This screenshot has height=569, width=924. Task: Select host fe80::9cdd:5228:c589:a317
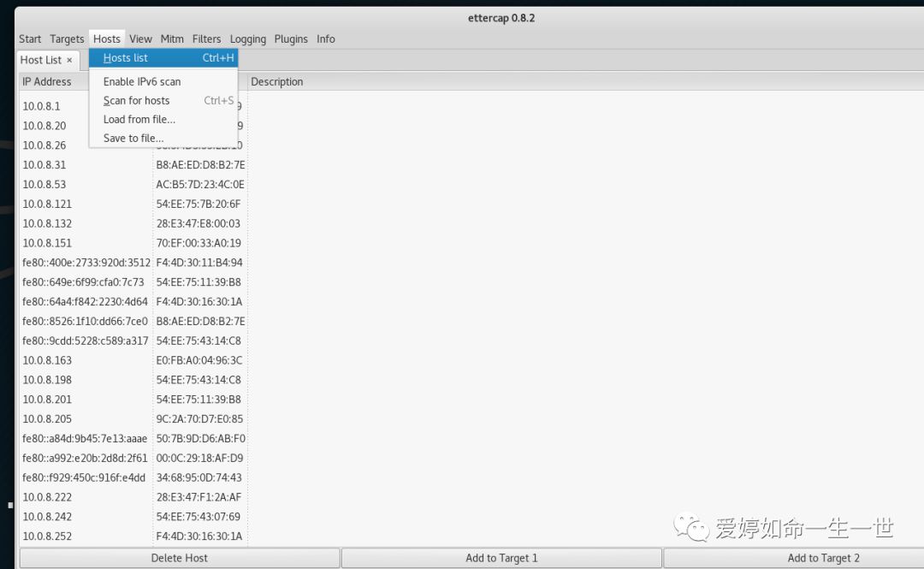tap(86, 341)
